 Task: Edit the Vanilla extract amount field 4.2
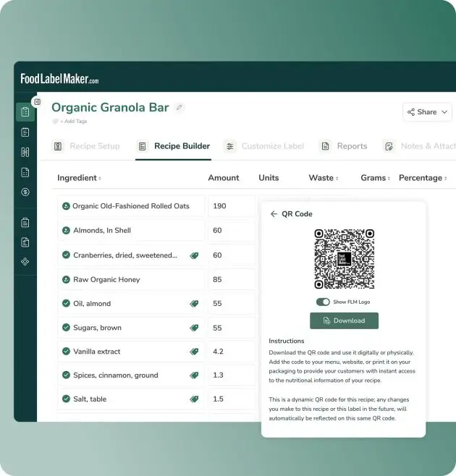click(x=232, y=352)
